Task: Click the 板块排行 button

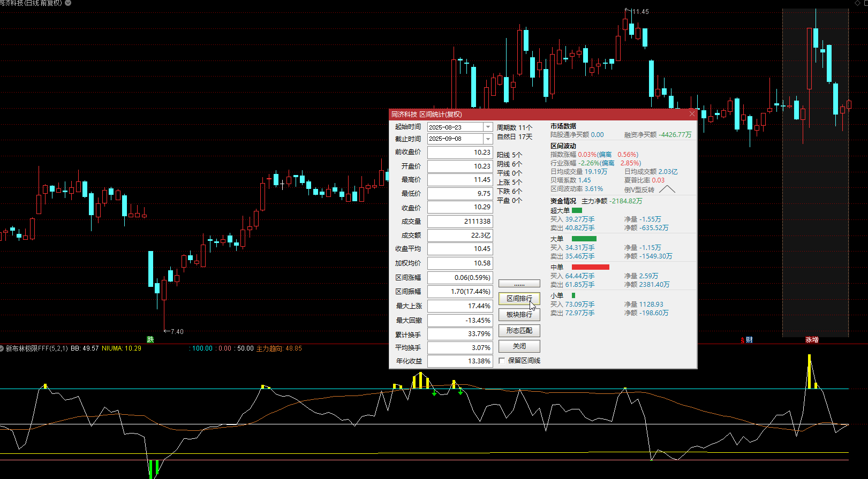Action: pos(519,315)
